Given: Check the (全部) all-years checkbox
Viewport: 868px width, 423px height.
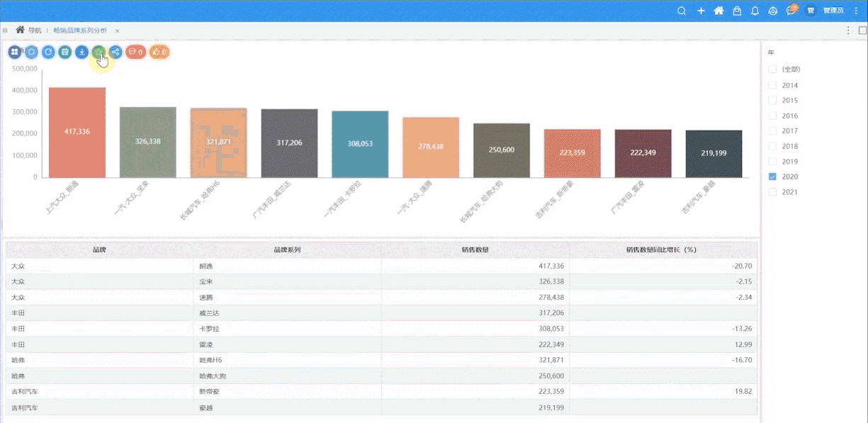Looking at the screenshot, I should [x=773, y=69].
